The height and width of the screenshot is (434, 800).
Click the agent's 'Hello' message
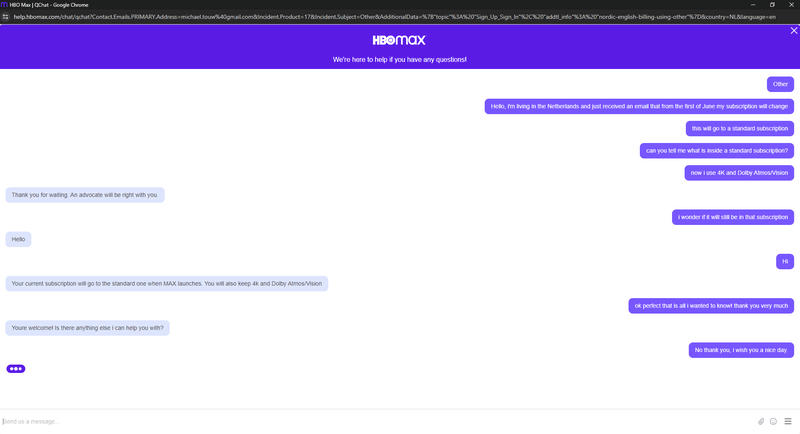pyautogui.click(x=18, y=239)
